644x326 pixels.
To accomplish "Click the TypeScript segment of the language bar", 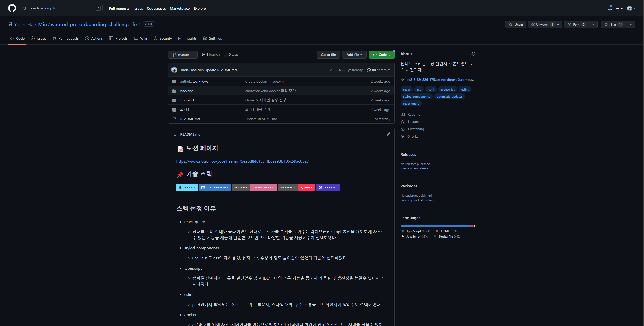I will (435, 225).
